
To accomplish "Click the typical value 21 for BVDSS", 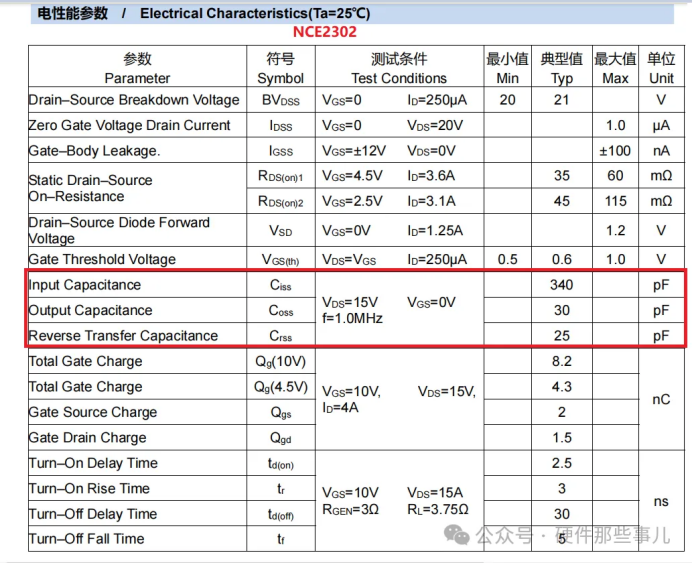I will [561, 100].
